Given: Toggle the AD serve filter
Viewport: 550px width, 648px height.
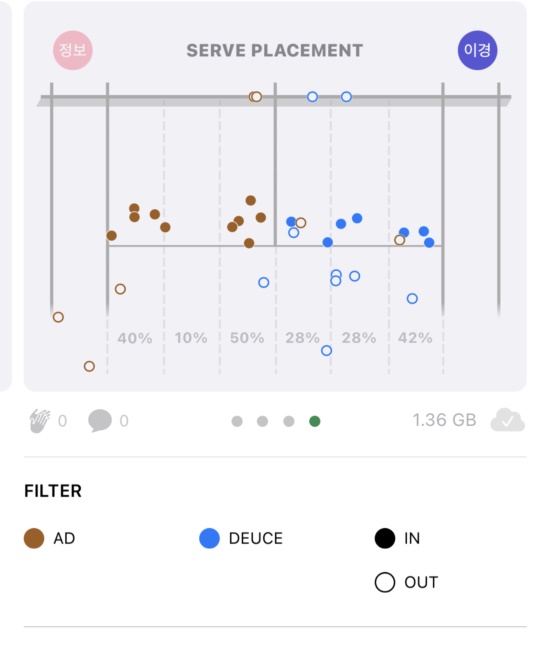Looking at the screenshot, I should [x=50, y=538].
